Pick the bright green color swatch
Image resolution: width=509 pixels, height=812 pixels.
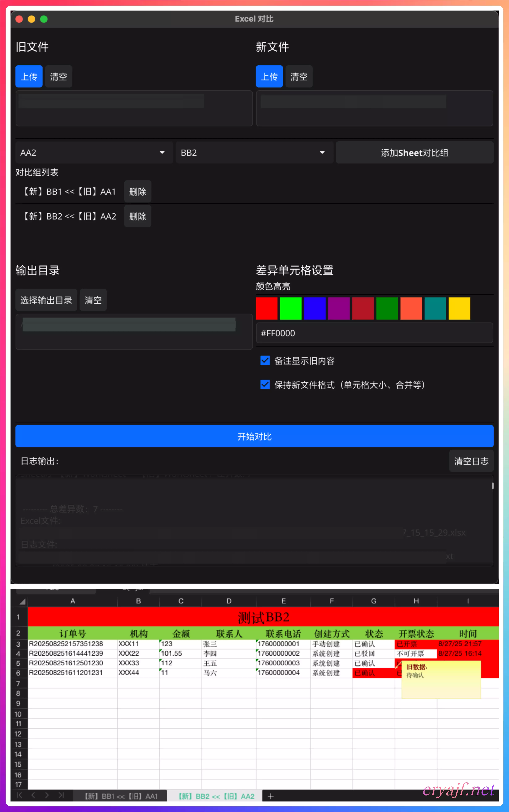[291, 308]
